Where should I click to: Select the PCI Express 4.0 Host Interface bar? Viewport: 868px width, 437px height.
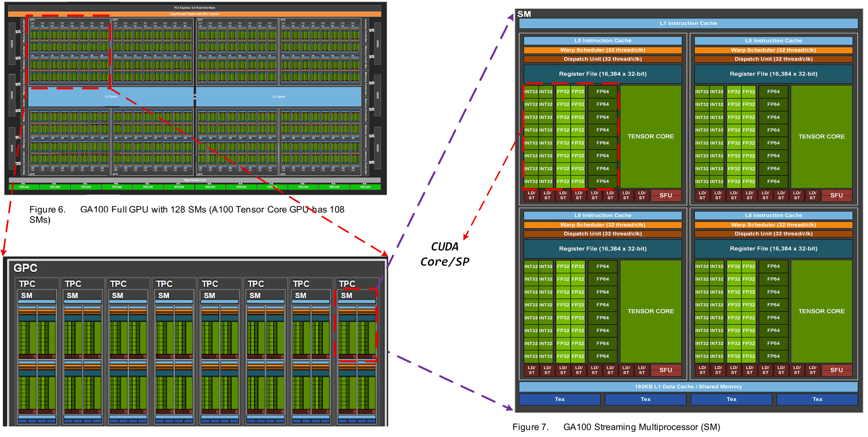[194, 7]
